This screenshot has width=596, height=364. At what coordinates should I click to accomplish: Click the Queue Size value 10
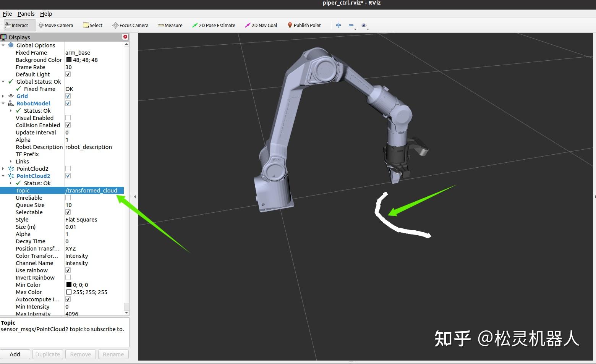pos(94,205)
